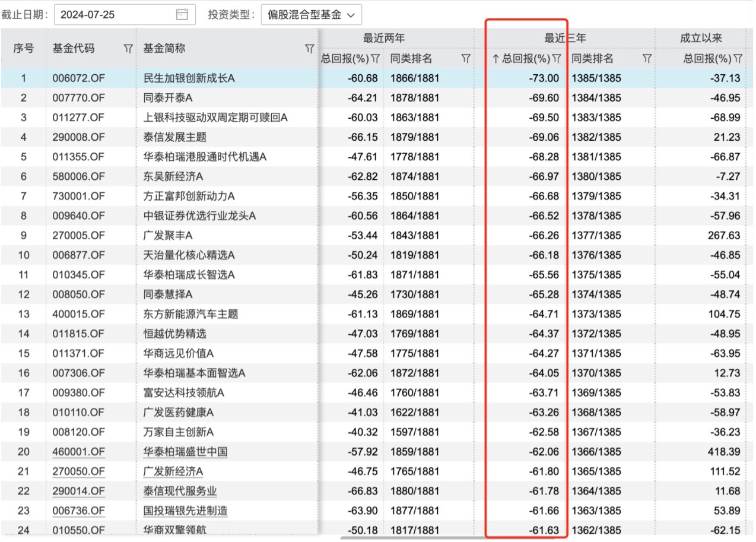Click the 104.75 since-inception return cell
756x542 pixels.
(x=724, y=314)
